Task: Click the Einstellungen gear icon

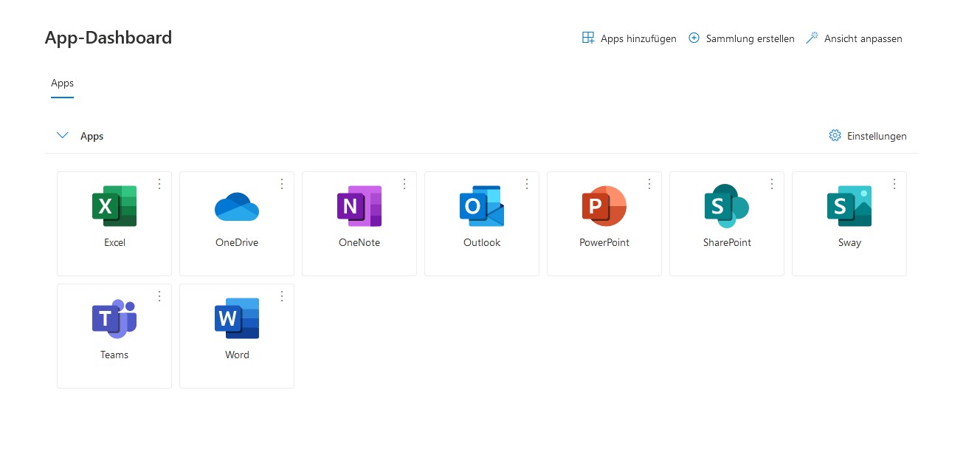Action: (x=835, y=135)
